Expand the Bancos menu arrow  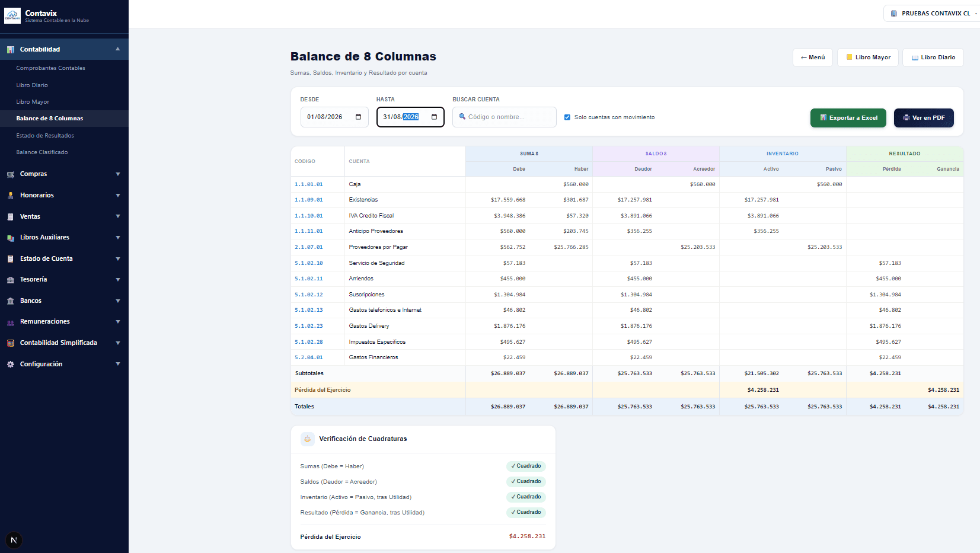[118, 301]
